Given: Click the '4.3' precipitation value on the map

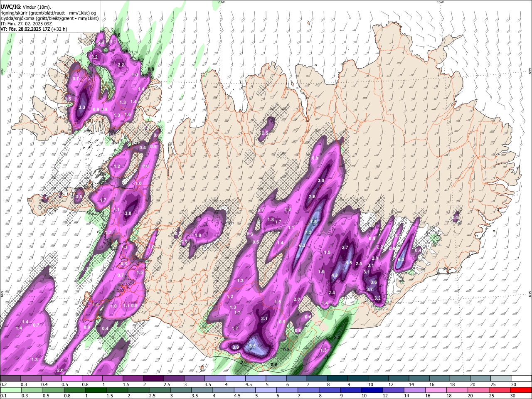Looking at the screenshot, I should coord(335,275).
